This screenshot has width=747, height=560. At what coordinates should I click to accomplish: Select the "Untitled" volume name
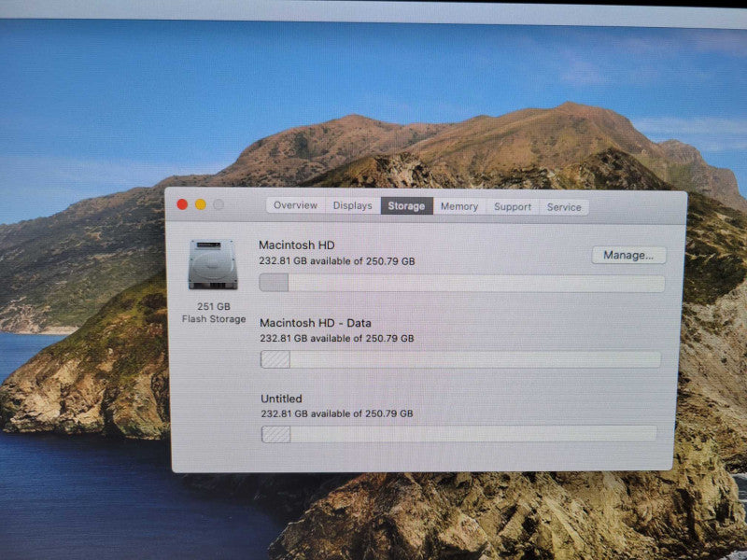(x=282, y=399)
